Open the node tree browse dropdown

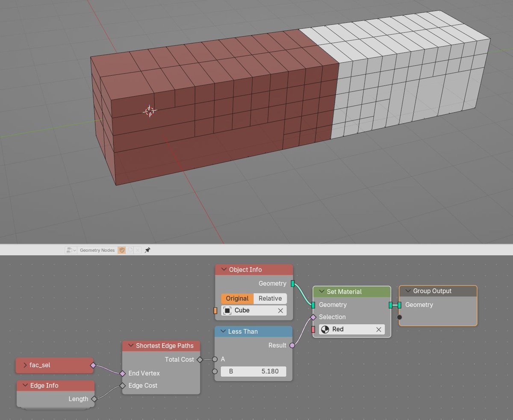coord(71,250)
